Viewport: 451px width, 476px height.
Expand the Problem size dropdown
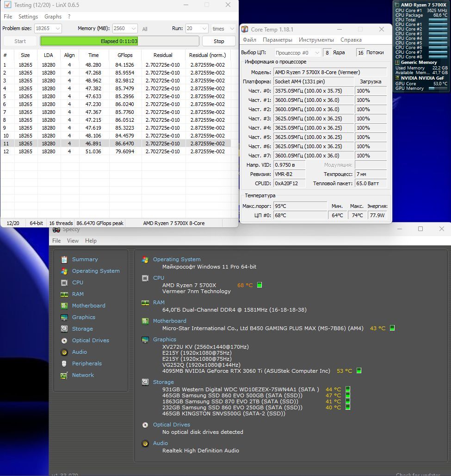click(x=48, y=29)
